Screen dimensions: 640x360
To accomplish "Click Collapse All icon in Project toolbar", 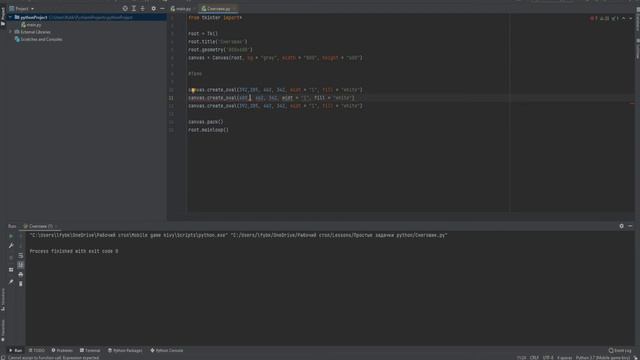I will [142, 9].
